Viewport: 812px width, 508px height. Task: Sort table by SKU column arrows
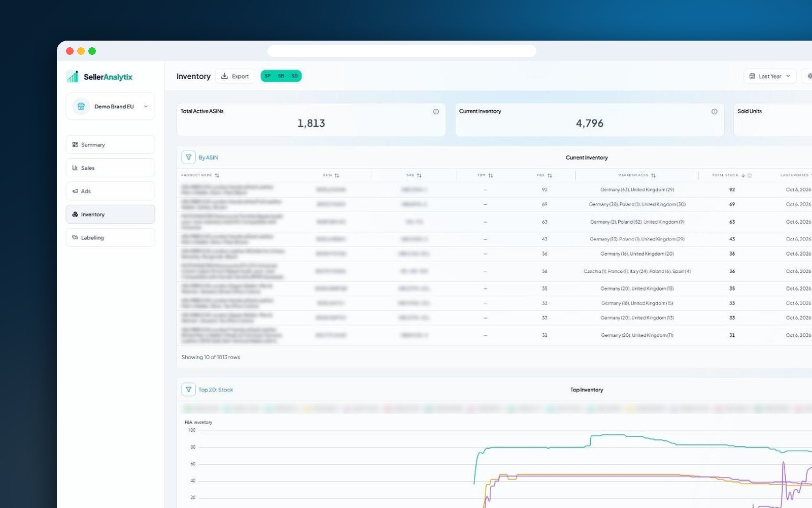(x=419, y=175)
